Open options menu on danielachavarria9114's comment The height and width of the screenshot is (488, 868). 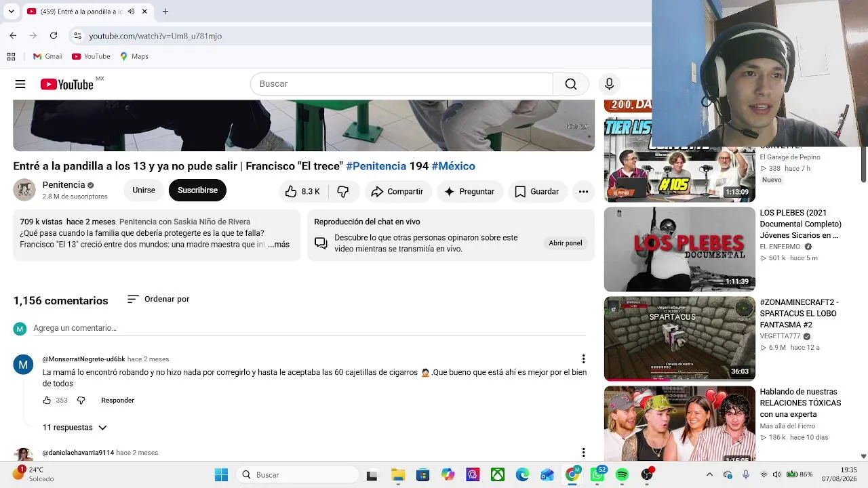pos(583,453)
